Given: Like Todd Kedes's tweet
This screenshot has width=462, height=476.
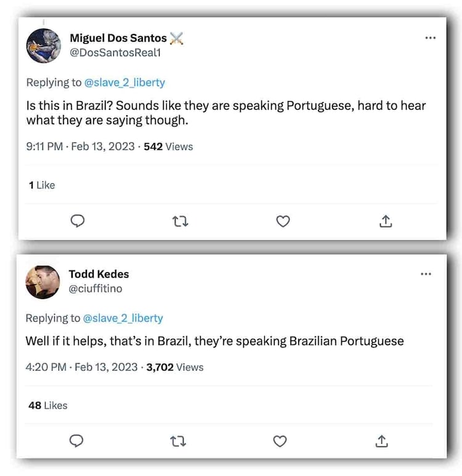Looking at the screenshot, I should tap(280, 441).
